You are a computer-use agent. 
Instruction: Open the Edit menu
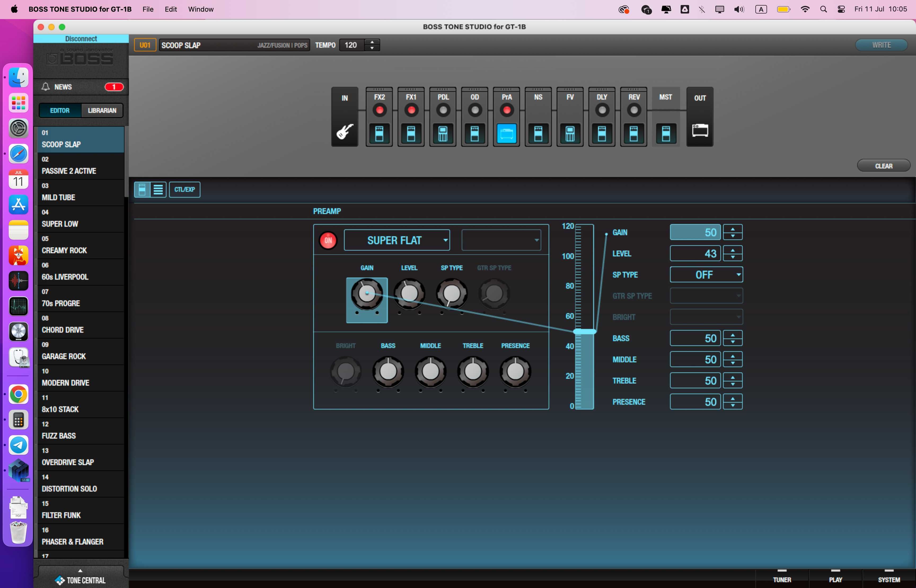170,9
